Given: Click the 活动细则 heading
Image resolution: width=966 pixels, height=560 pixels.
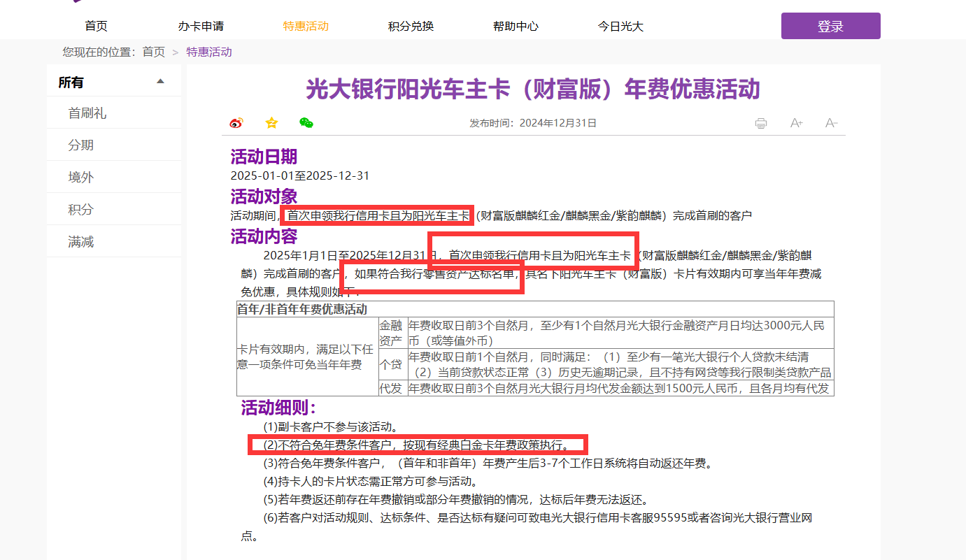Looking at the screenshot, I should point(279,408).
